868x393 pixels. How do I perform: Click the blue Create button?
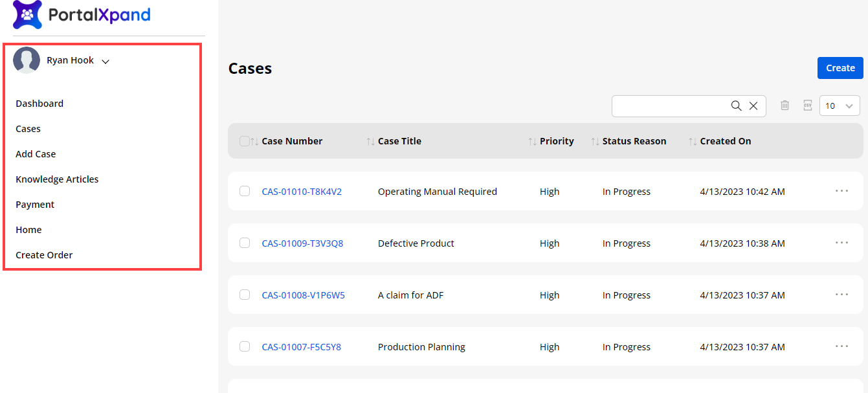[840, 68]
